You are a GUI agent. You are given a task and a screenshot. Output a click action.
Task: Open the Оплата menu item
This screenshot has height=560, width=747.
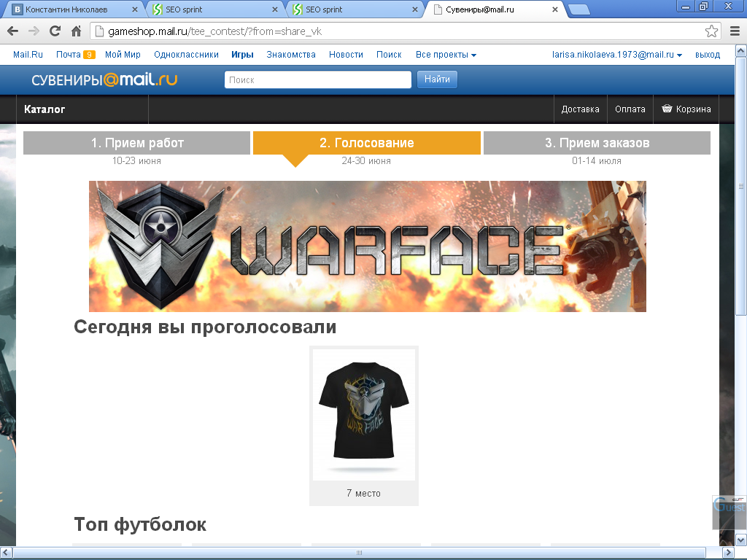click(630, 109)
